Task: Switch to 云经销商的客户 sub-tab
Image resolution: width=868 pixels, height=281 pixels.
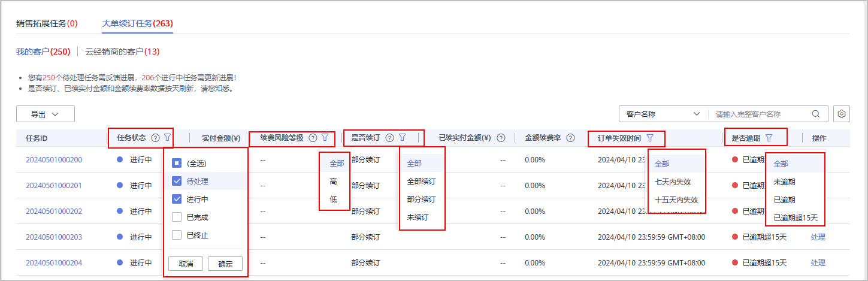Action: point(122,52)
